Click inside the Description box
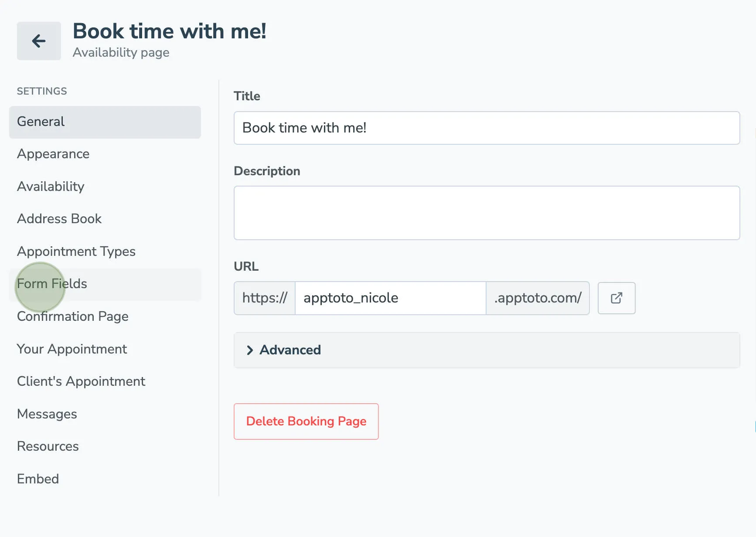Screen dimensions: 756x537 click(x=486, y=213)
